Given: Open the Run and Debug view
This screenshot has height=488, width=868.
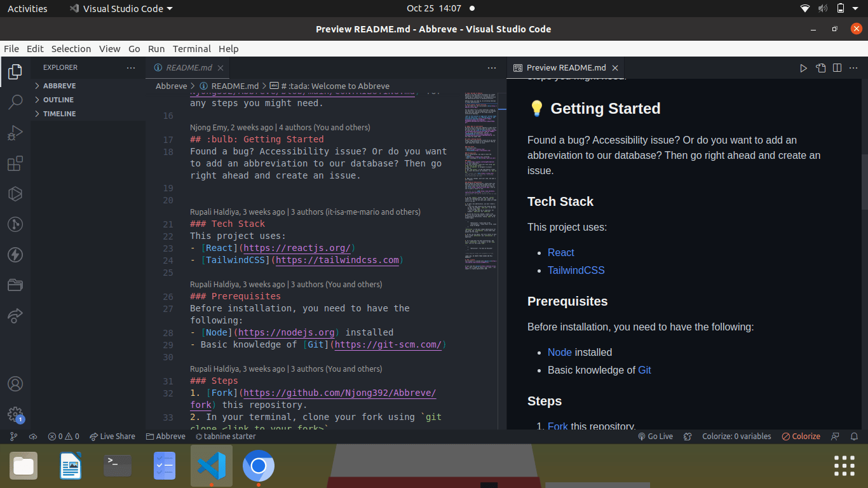Looking at the screenshot, I should (x=15, y=133).
